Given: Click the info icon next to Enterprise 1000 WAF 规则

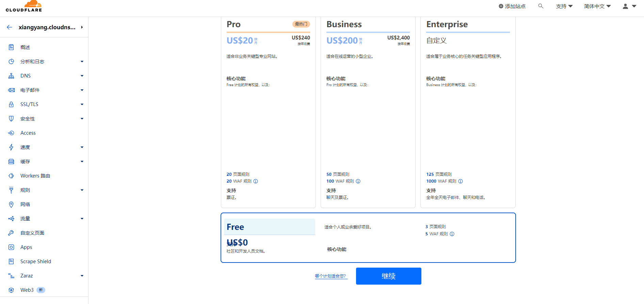Looking at the screenshot, I should (461, 181).
